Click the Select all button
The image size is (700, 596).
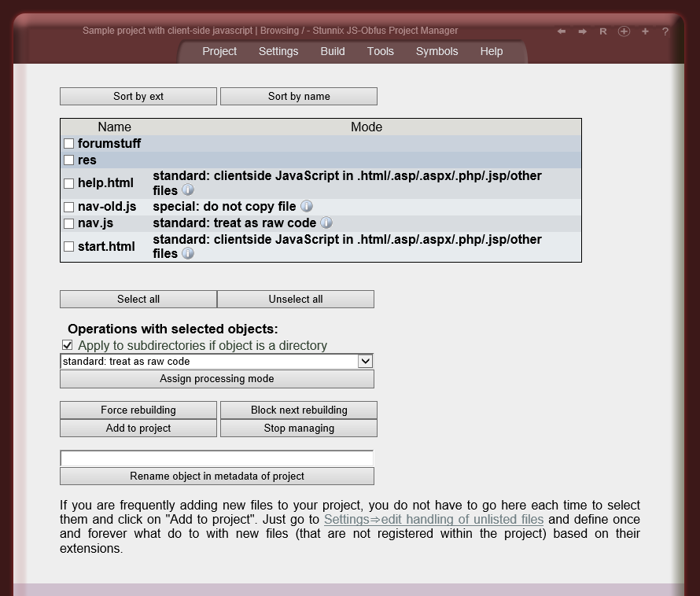click(x=138, y=299)
